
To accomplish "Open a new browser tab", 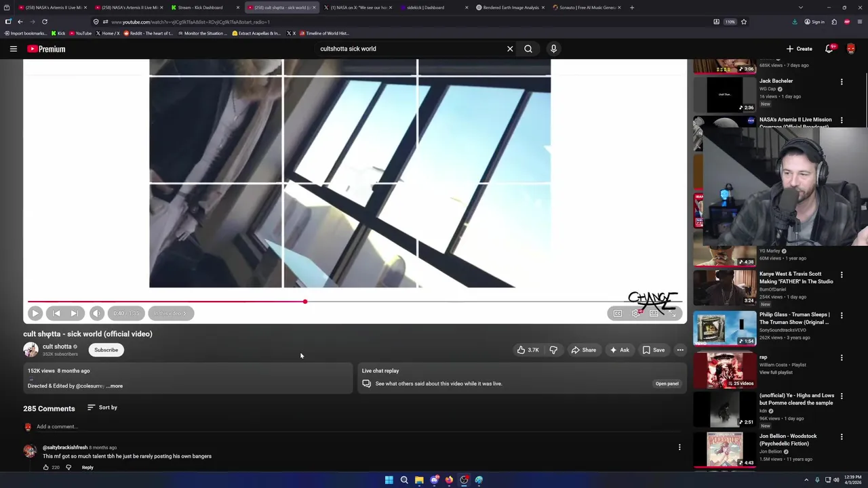I will pos(632,7).
